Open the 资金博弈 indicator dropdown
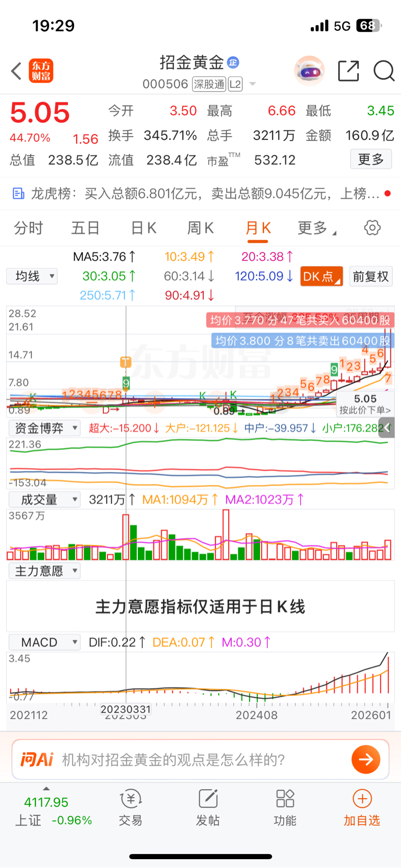401x868 pixels. click(44, 429)
